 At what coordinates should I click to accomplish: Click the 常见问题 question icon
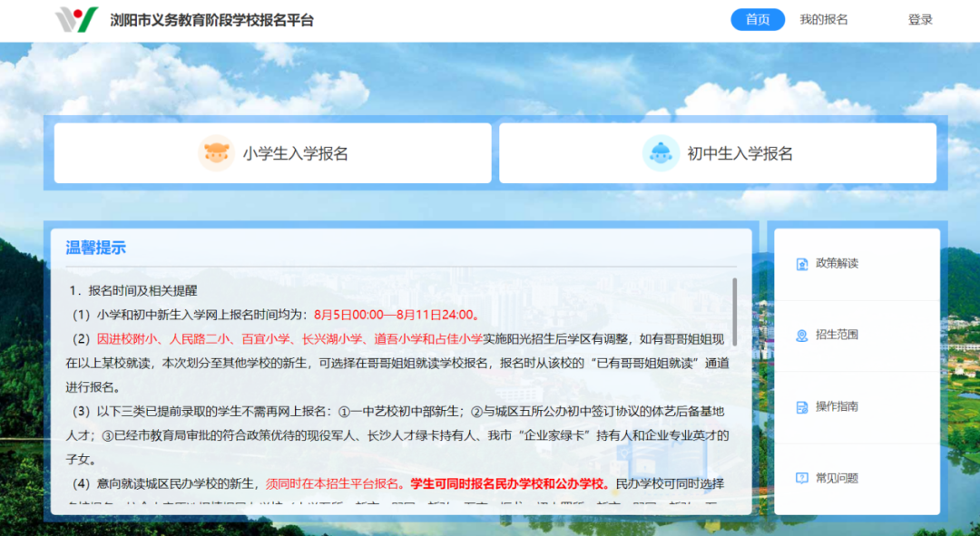[x=802, y=479]
